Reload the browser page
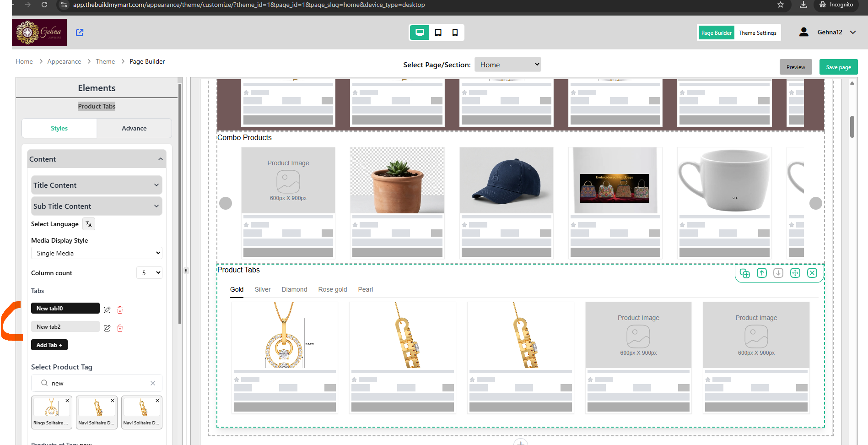The height and width of the screenshot is (445, 868). point(44,5)
